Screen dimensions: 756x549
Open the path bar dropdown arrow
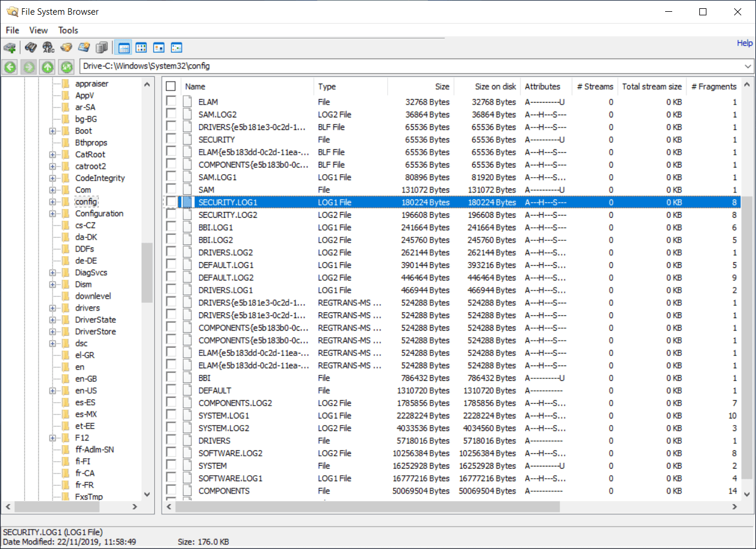pyautogui.click(x=748, y=66)
